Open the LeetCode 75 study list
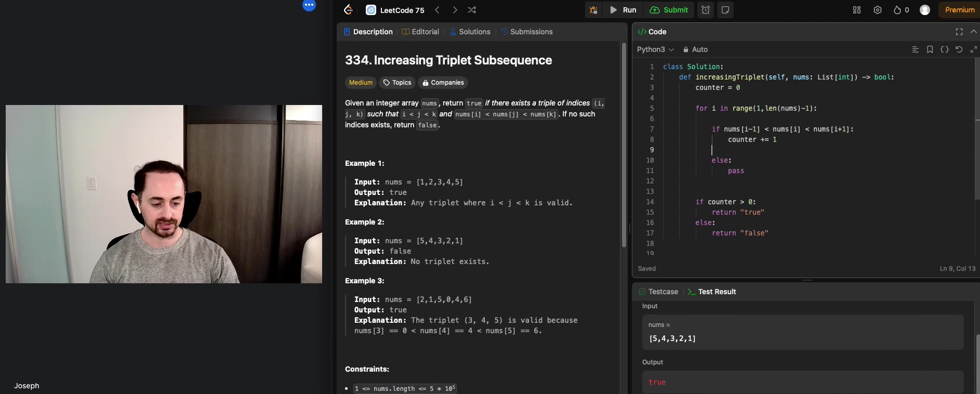Image resolution: width=980 pixels, height=394 pixels. click(x=395, y=10)
